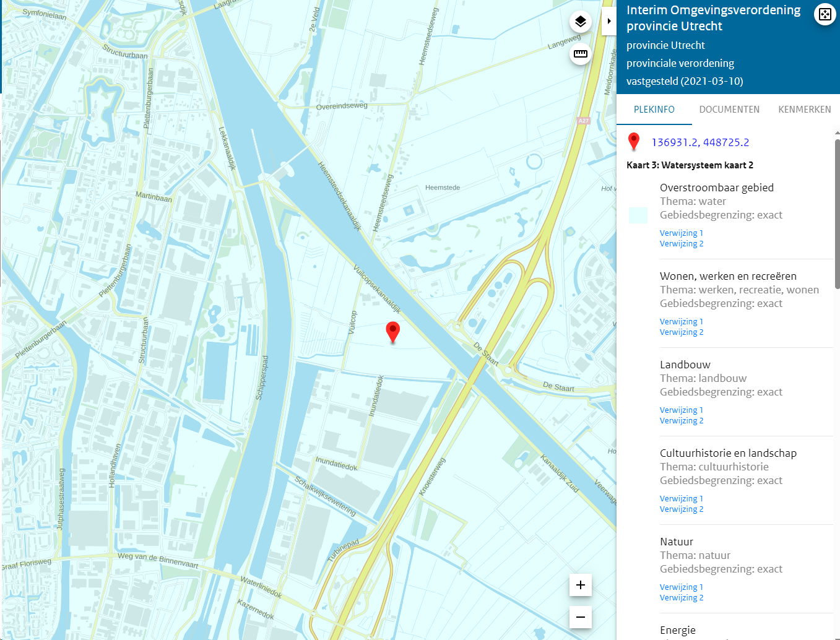Click the 'Weg van de Binnenvaart' label
The image size is (840, 640).
pyautogui.click(x=158, y=560)
